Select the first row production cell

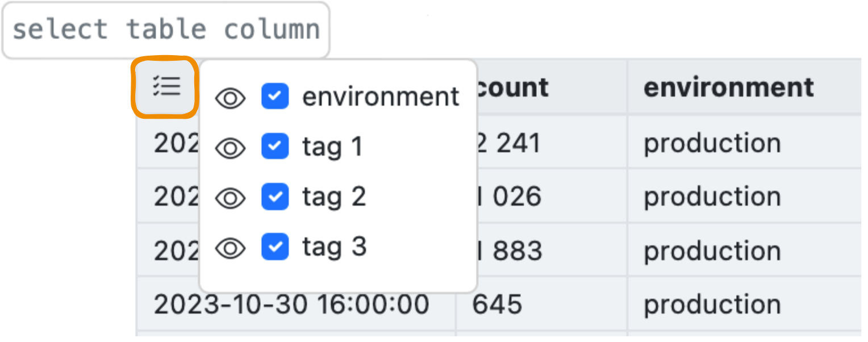click(712, 143)
